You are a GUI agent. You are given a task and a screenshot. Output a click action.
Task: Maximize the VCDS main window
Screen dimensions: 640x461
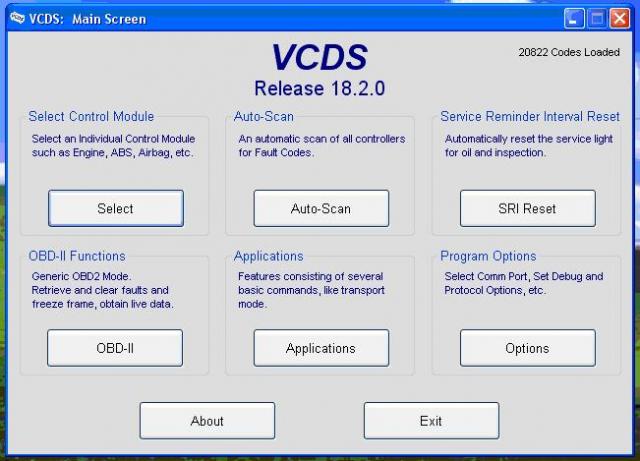597,18
